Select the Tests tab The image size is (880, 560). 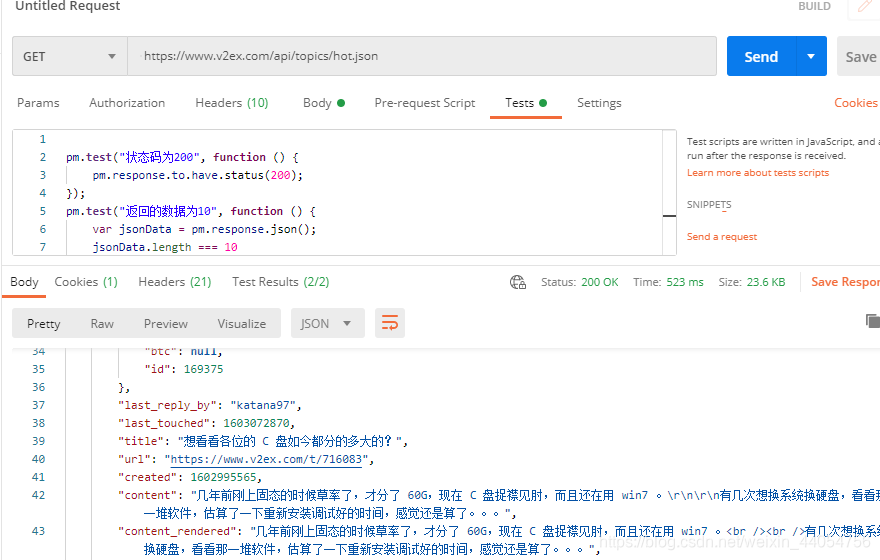[x=526, y=103]
